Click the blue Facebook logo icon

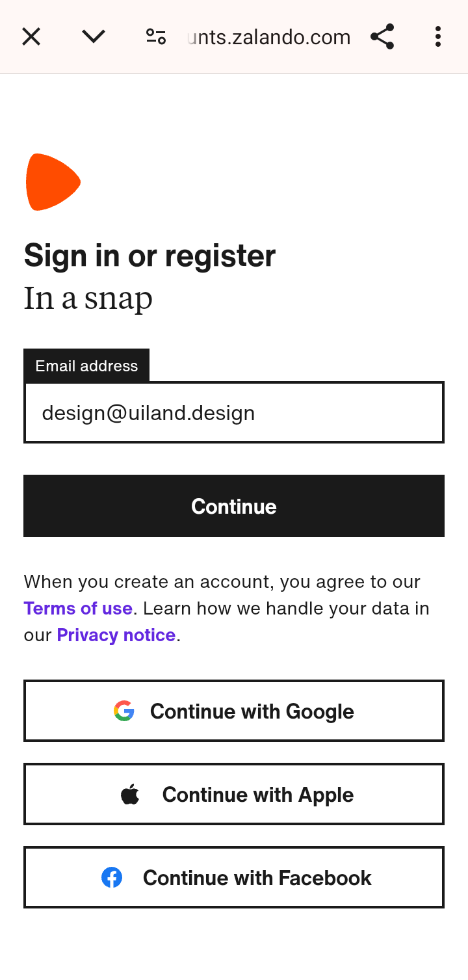112,877
